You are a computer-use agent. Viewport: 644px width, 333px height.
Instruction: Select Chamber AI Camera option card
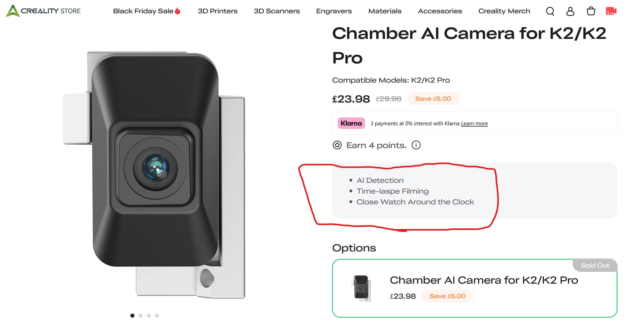(474, 288)
